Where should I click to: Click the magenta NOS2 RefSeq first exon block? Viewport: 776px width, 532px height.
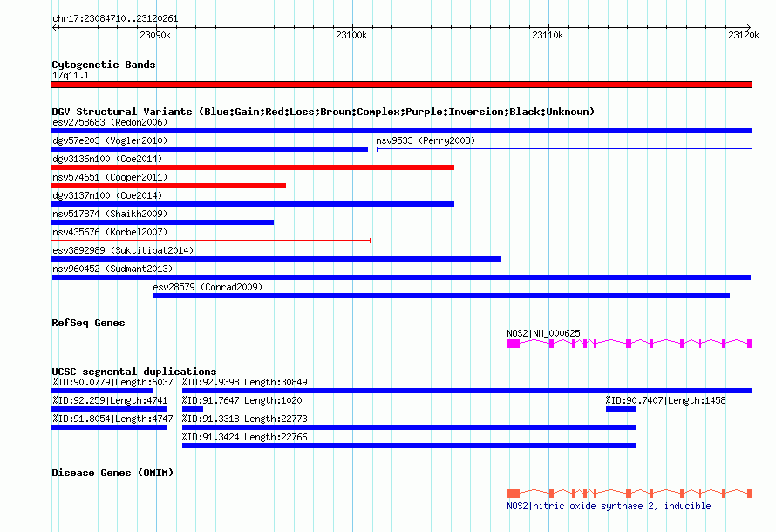[x=514, y=344]
